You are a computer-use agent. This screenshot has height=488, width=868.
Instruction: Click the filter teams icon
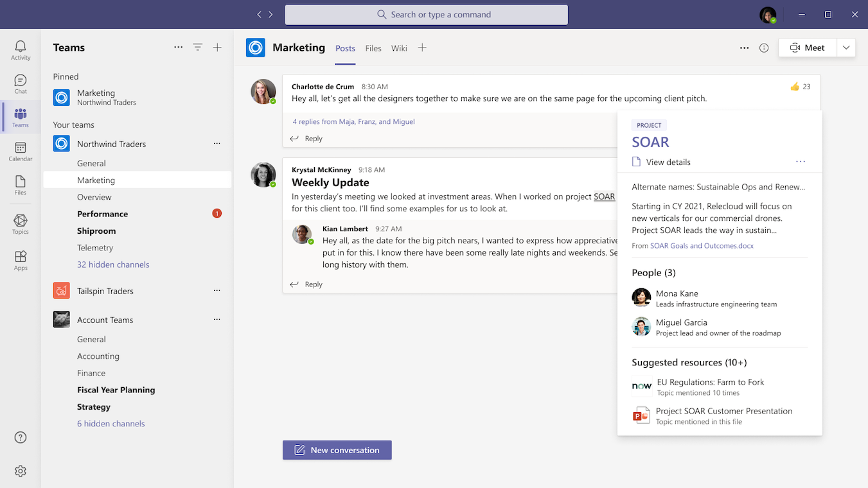[x=197, y=47]
